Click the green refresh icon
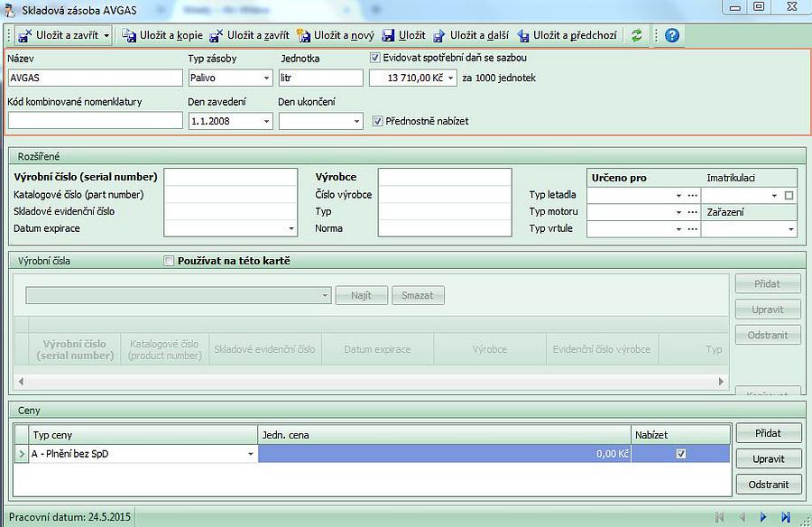812x527 pixels. [637, 36]
